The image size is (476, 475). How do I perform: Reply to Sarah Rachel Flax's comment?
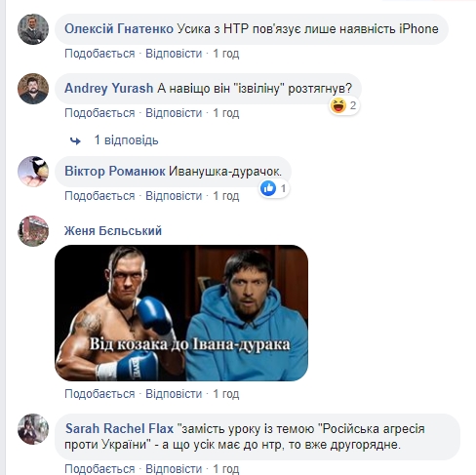click(174, 469)
